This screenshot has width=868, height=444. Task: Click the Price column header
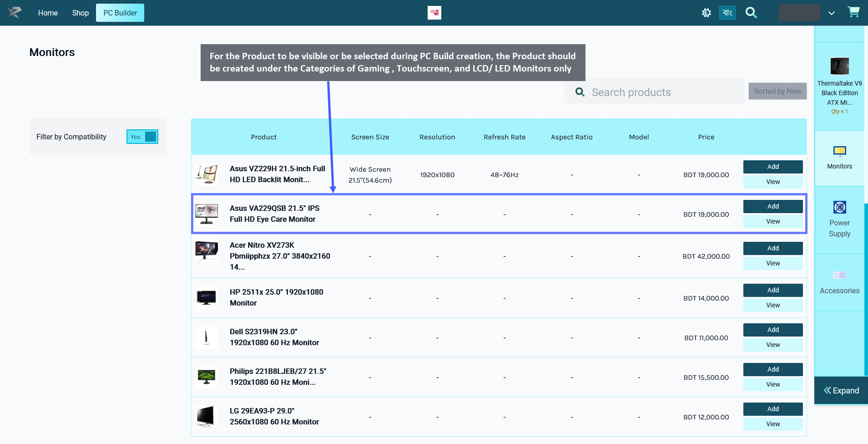(x=706, y=137)
